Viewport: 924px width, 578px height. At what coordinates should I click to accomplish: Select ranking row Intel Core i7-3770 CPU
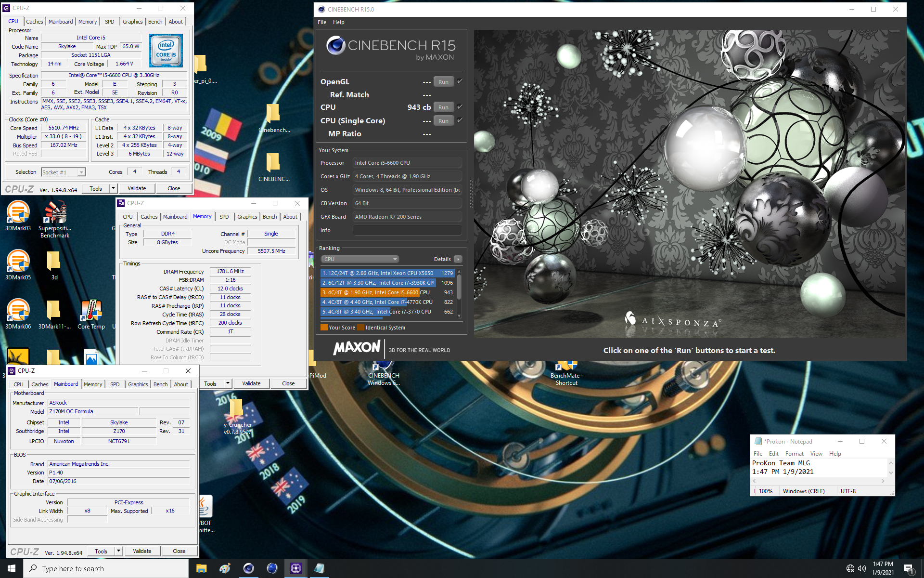coord(387,312)
